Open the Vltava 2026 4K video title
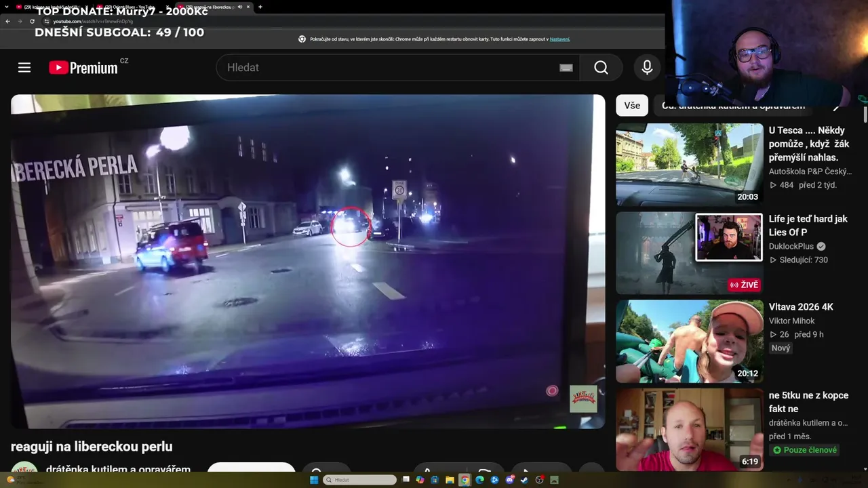 801,307
